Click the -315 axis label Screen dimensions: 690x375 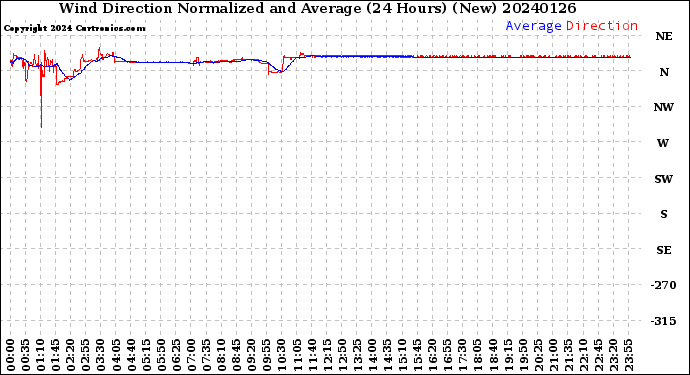coord(664,321)
